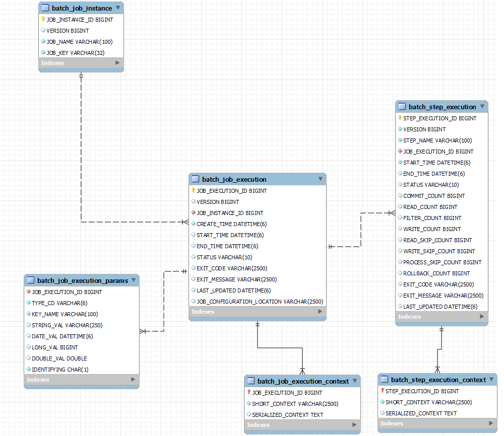Image resolution: width=504 pixels, height=436 pixels.
Task: Expand Indexes section of batch_step_execution_context
Action: [x=491, y=423]
